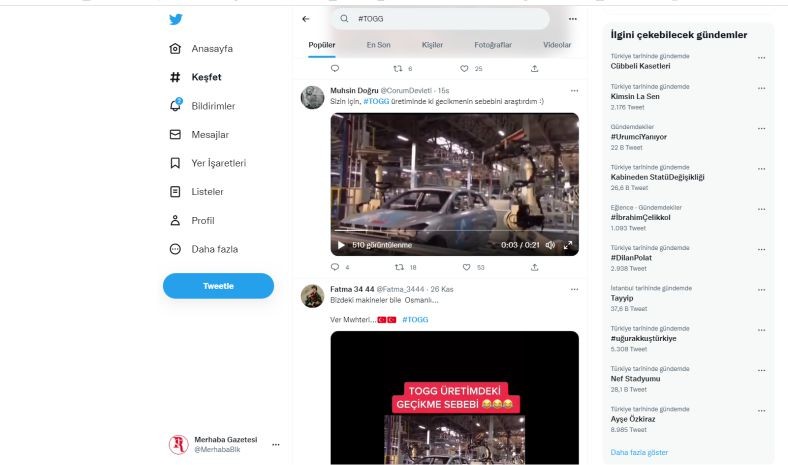Switch to the Popüler tab

[x=322, y=45]
